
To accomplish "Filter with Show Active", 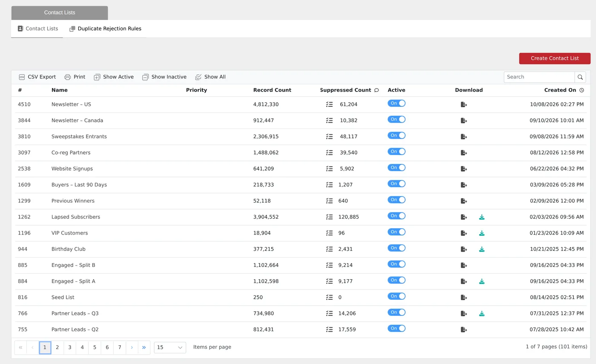I will pyautogui.click(x=114, y=77).
